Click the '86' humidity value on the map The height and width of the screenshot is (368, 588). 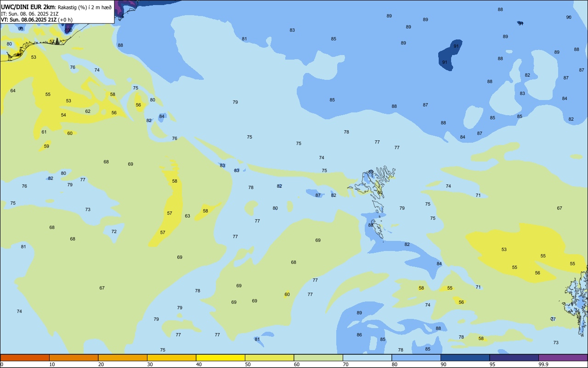[359, 335]
